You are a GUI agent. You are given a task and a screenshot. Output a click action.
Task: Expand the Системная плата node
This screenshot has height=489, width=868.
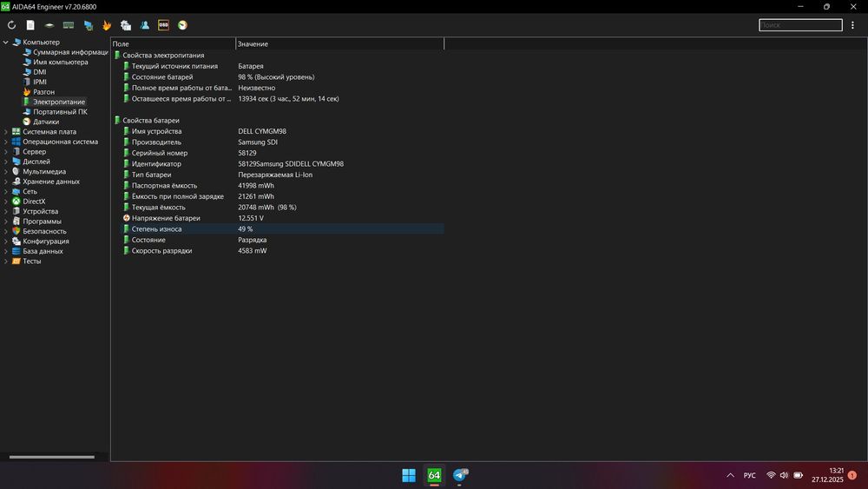tap(5, 132)
